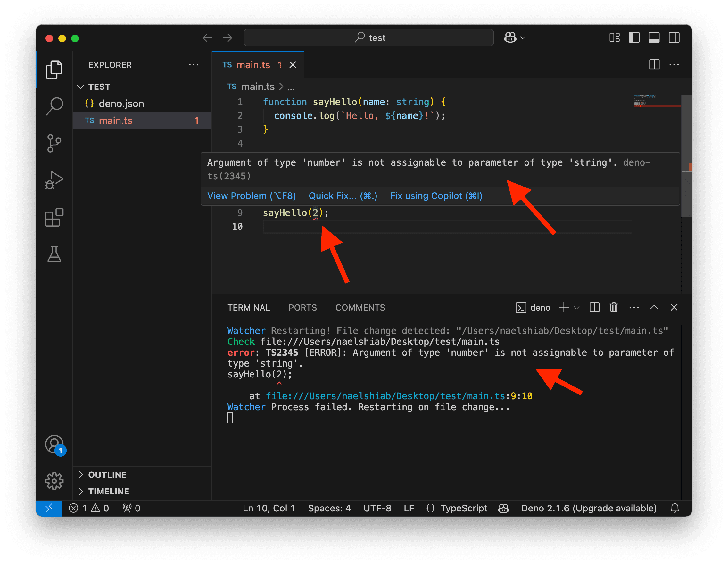Open the Extensions view

coord(54,218)
